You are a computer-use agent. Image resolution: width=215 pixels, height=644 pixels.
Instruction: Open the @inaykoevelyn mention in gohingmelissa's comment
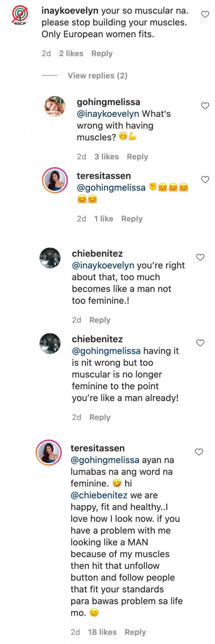click(108, 114)
